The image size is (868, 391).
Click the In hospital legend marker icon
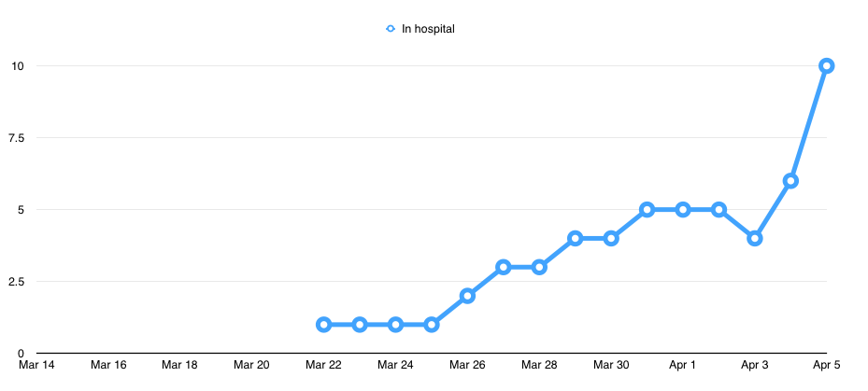tap(391, 29)
